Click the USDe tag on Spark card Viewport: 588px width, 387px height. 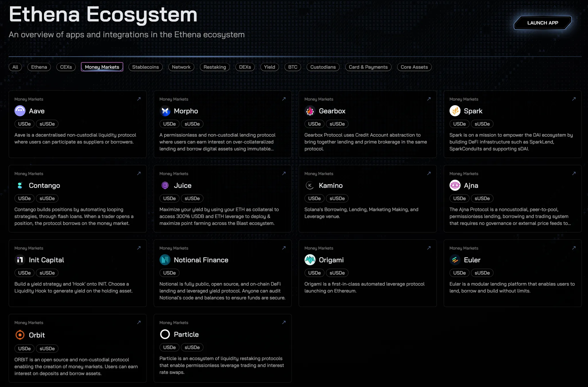[459, 124]
